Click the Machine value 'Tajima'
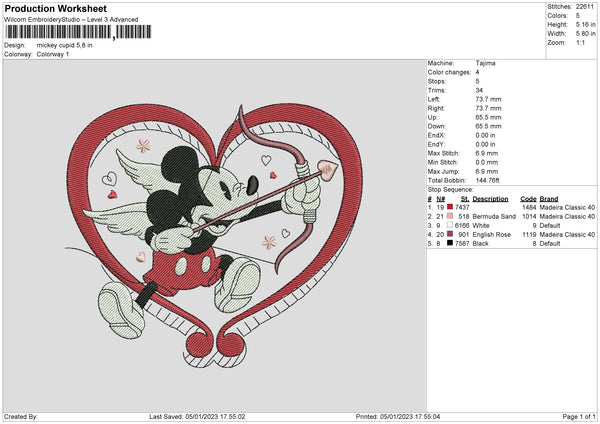This screenshot has width=600, height=424. [485, 63]
